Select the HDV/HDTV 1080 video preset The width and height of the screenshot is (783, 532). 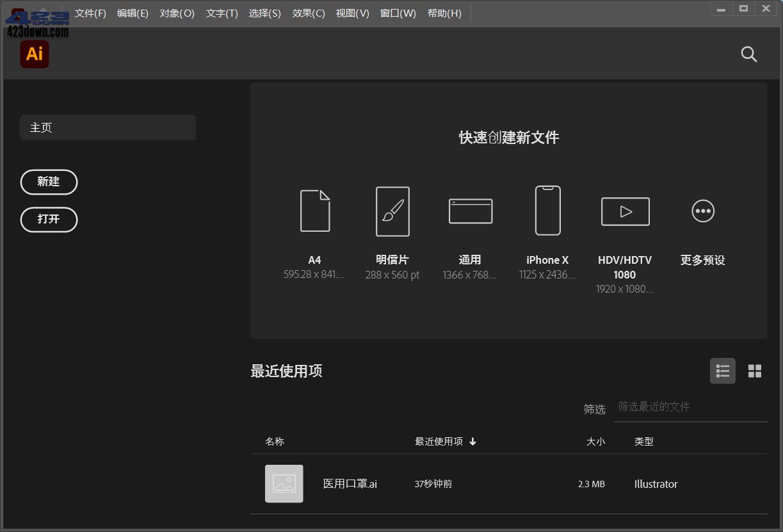pyautogui.click(x=625, y=211)
